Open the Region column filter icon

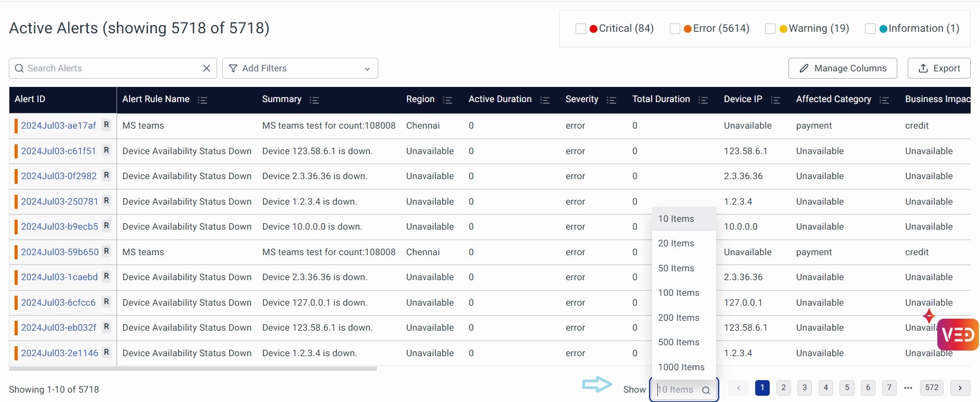coord(447,100)
